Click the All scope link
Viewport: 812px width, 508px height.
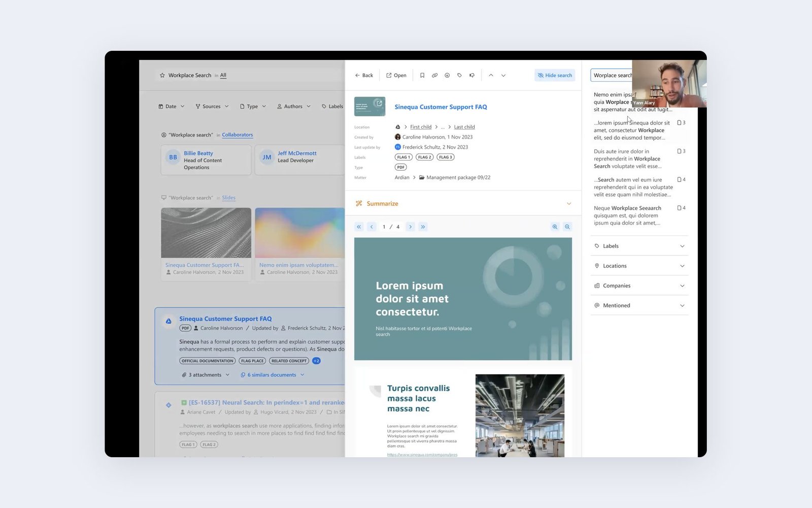point(223,75)
